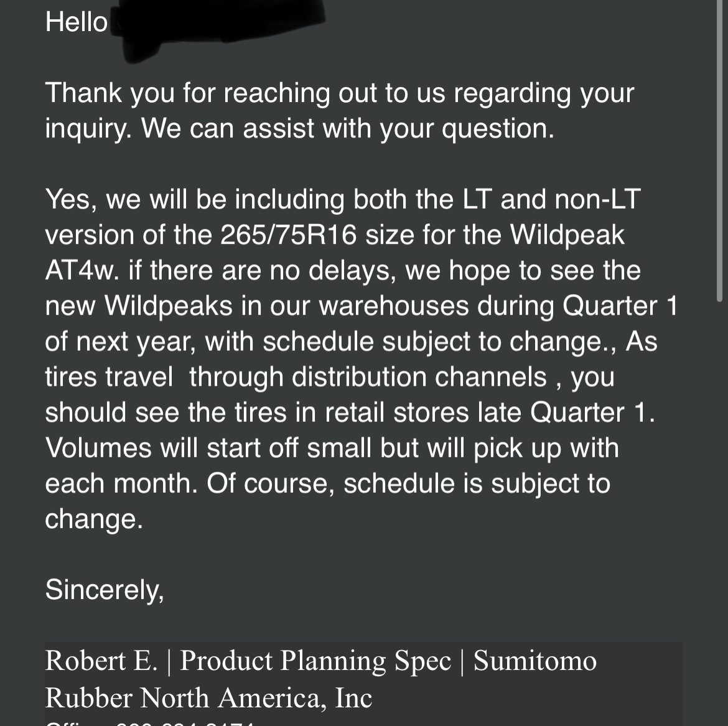Click the tire size text "265/75R16"

[288, 235]
